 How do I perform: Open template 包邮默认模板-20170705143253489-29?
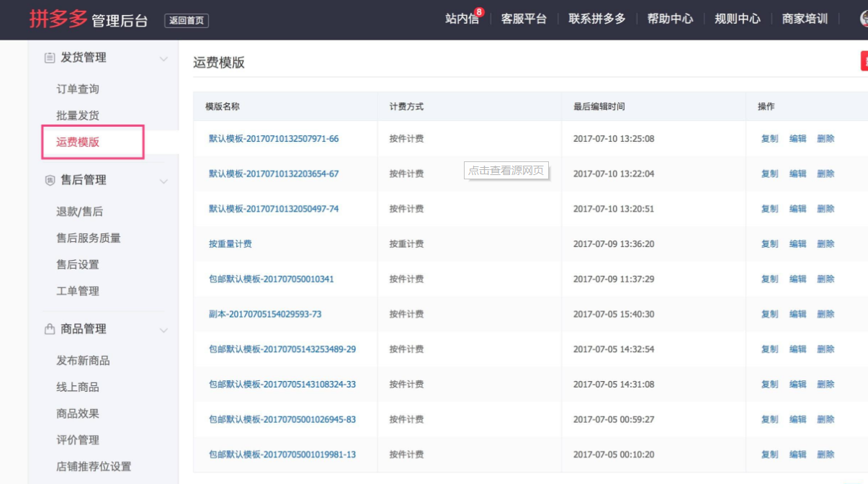coord(282,349)
